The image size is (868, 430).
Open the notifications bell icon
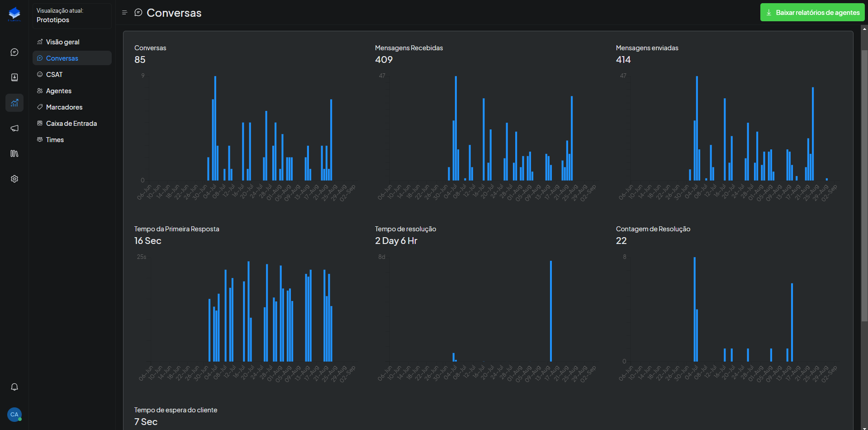tap(14, 387)
